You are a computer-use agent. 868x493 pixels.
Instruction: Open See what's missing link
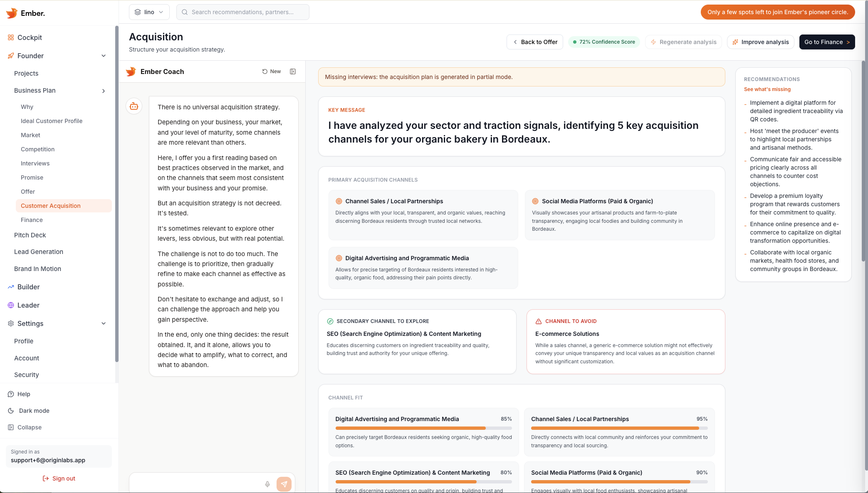767,89
